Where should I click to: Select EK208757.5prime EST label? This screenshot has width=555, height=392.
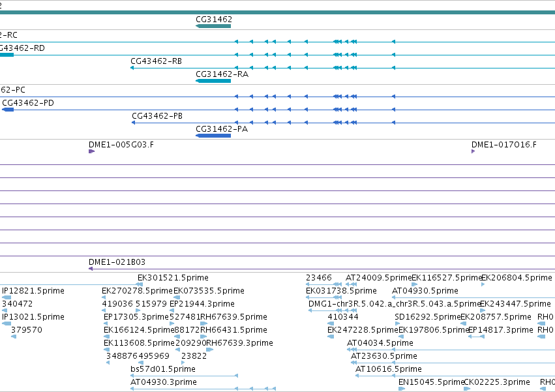(x=496, y=317)
